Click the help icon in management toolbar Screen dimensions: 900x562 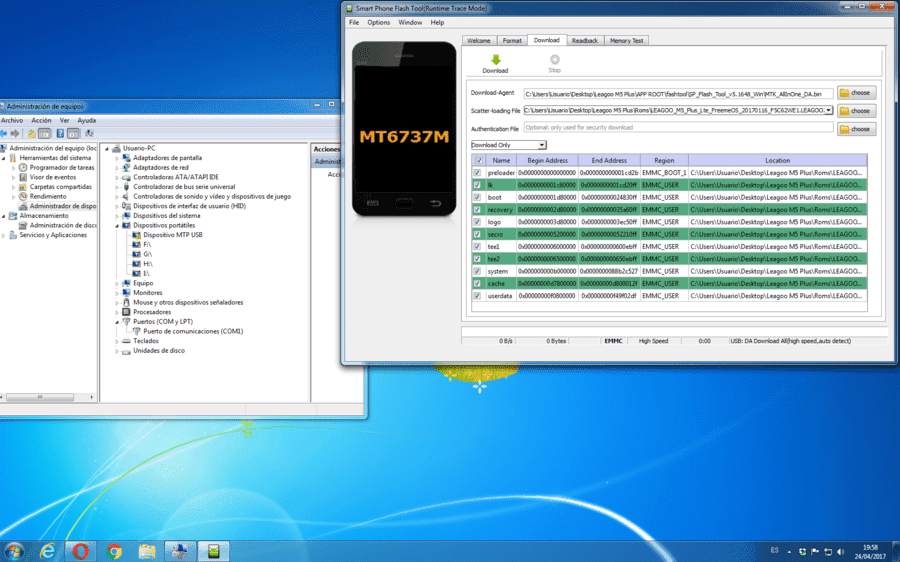coord(60,133)
